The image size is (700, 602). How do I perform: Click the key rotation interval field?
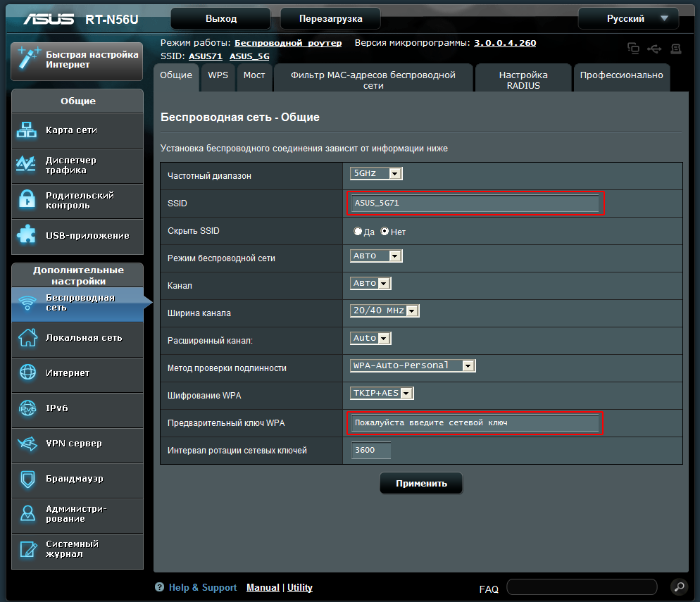(x=371, y=451)
